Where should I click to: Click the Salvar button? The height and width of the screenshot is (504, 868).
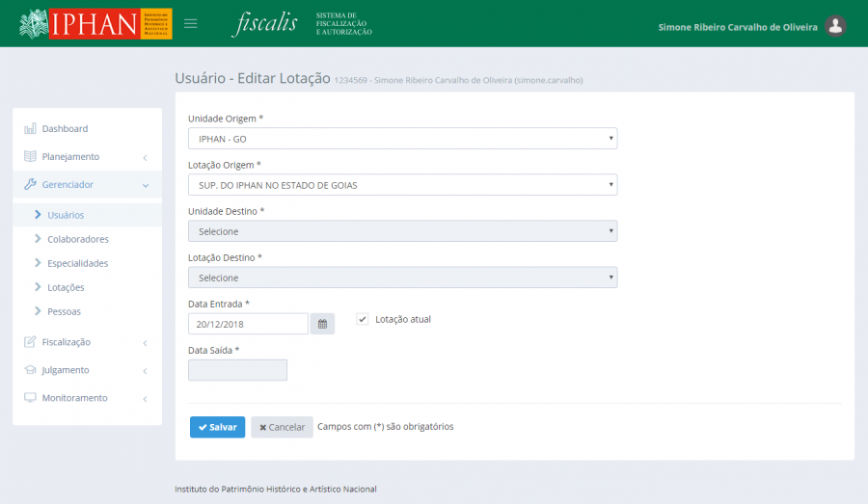point(217,427)
